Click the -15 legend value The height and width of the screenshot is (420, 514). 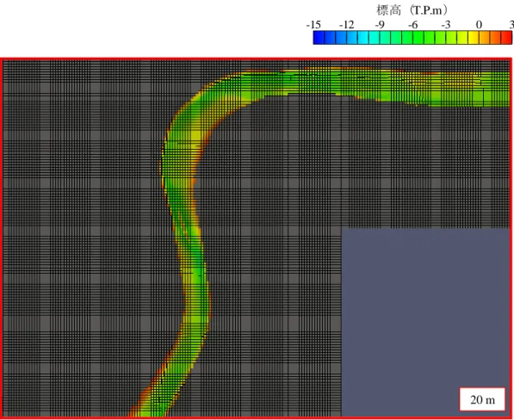(x=313, y=25)
